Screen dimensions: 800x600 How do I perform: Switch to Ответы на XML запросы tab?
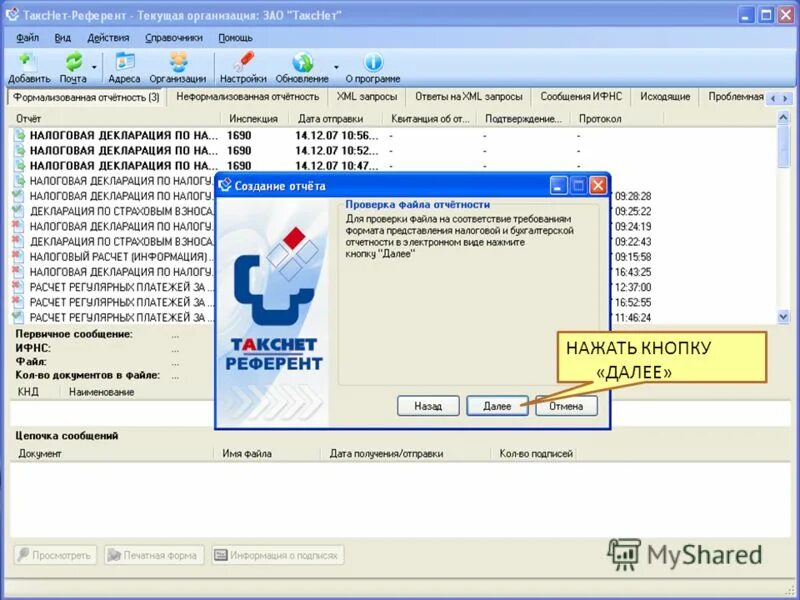(468, 96)
